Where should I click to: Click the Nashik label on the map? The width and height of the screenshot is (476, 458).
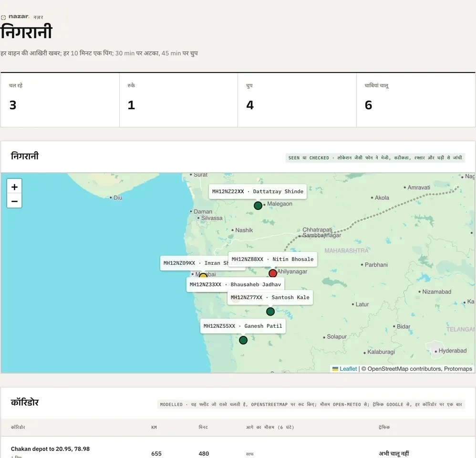[x=244, y=230]
